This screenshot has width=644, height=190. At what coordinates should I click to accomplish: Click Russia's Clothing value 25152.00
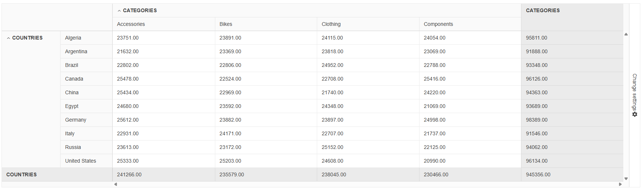(332, 147)
